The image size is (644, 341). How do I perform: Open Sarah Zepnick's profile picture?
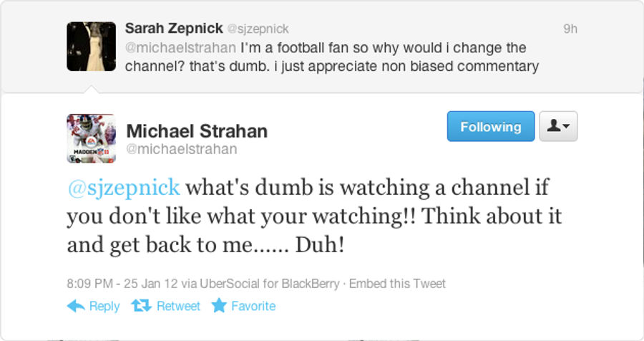91,47
